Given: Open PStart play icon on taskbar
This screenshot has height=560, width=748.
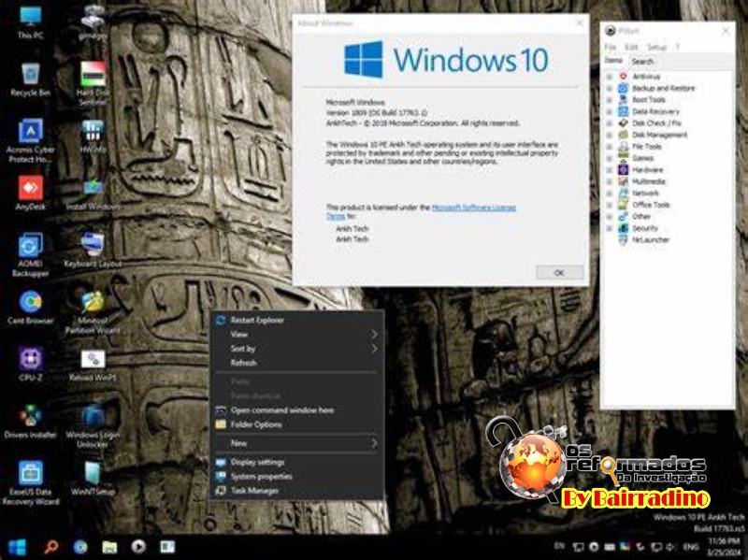Looking at the screenshot, I should tap(138, 547).
